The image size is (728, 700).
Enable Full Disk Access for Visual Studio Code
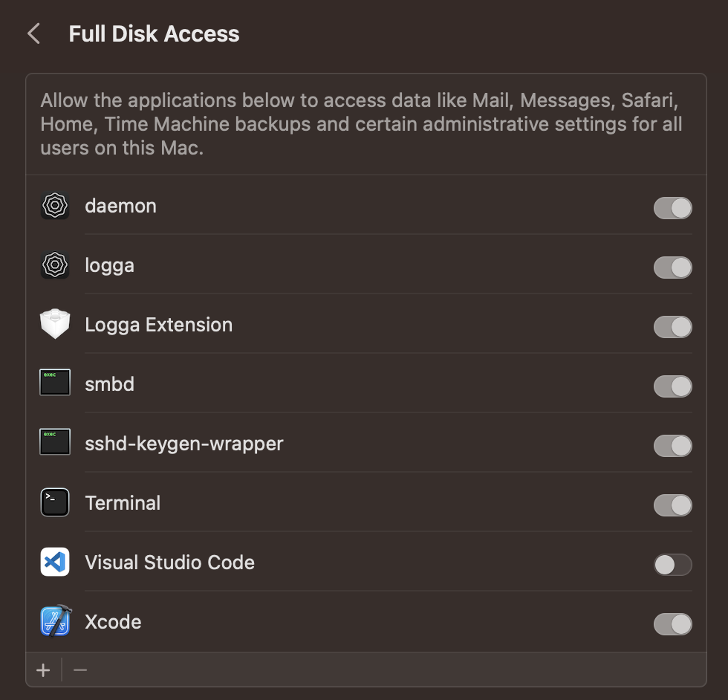[x=672, y=565]
